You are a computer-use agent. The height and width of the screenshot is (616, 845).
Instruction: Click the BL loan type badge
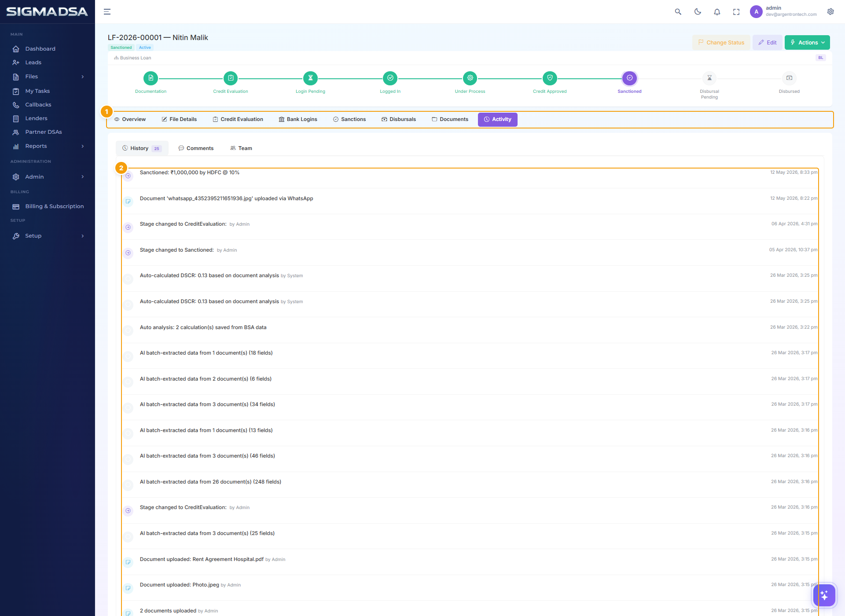coord(821,58)
